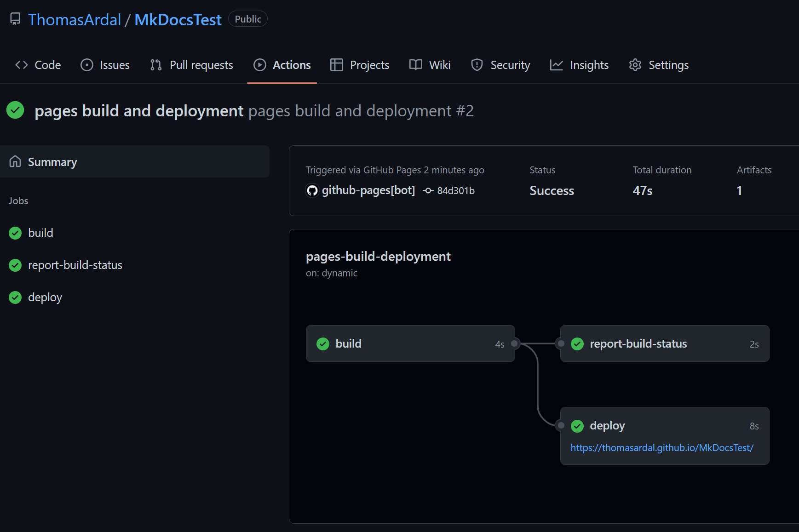Viewport: 799px width, 532px height.
Task: Click the green success checkmark beside the run title
Action: tap(15, 110)
